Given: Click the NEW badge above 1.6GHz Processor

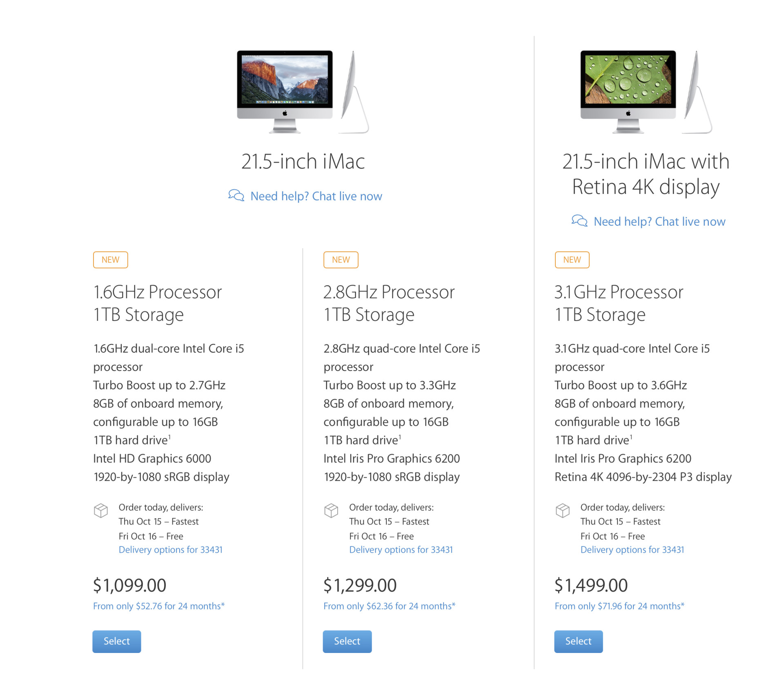Looking at the screenshot, I should [110, 260].
